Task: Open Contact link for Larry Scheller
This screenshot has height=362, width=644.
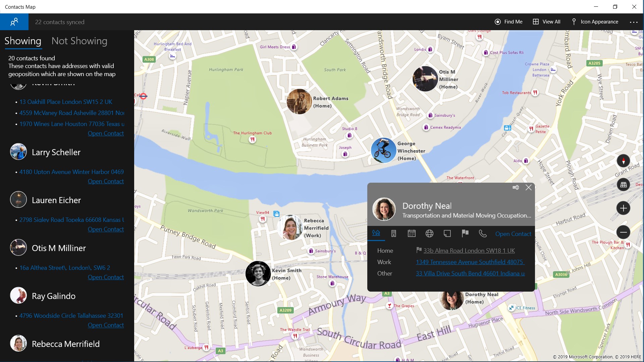Action: 106,181
